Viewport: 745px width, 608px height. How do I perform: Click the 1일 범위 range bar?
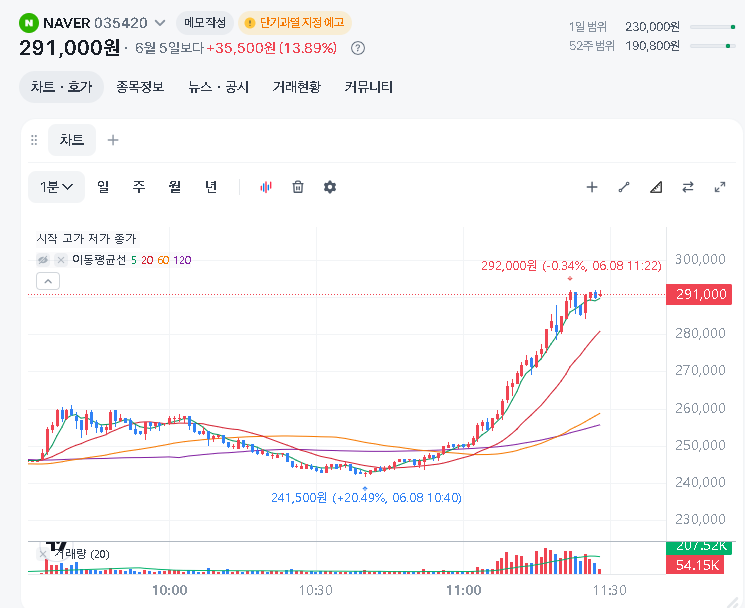pos(713,27)
